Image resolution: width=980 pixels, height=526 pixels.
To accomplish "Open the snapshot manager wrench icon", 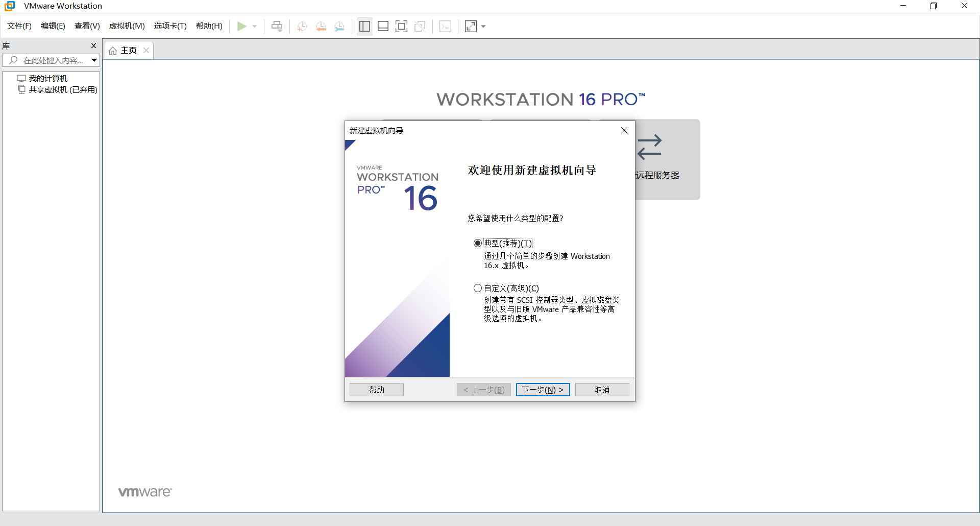I will point(339,27).
